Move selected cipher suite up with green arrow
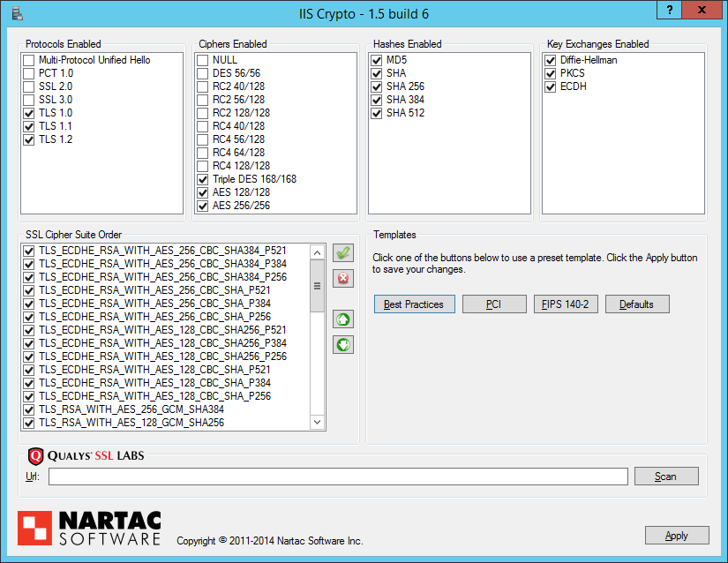The width and height of the screenshot is (728, 563). click(x=343, y=319)
